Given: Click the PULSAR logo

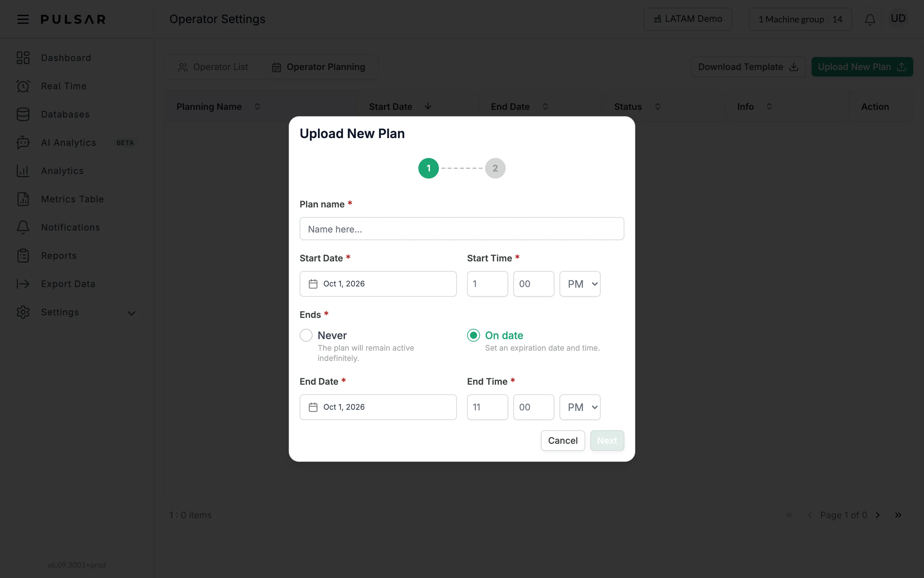Looking at the screenshot, I should pyautogui.click(x=73, y=19).
